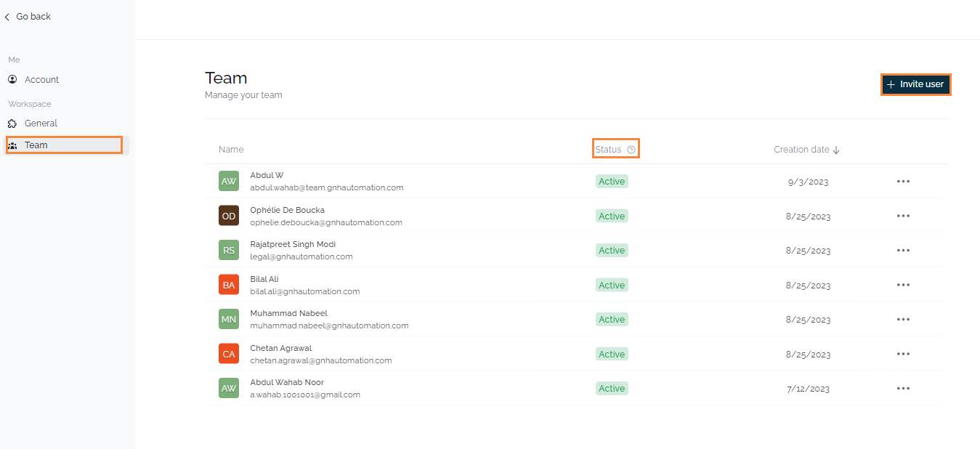Select General under Workspace
This screenshot has height=449, width=980.
click(x=41, y=124)
